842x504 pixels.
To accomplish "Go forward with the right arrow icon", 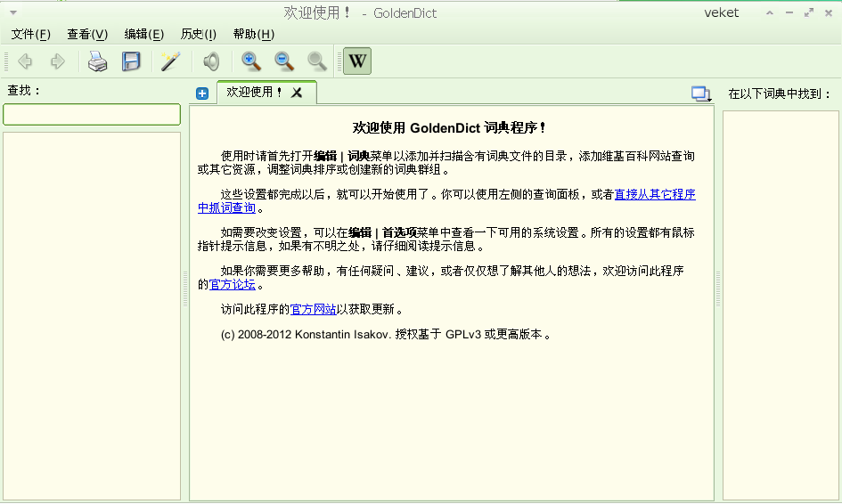I will (57, 61).
